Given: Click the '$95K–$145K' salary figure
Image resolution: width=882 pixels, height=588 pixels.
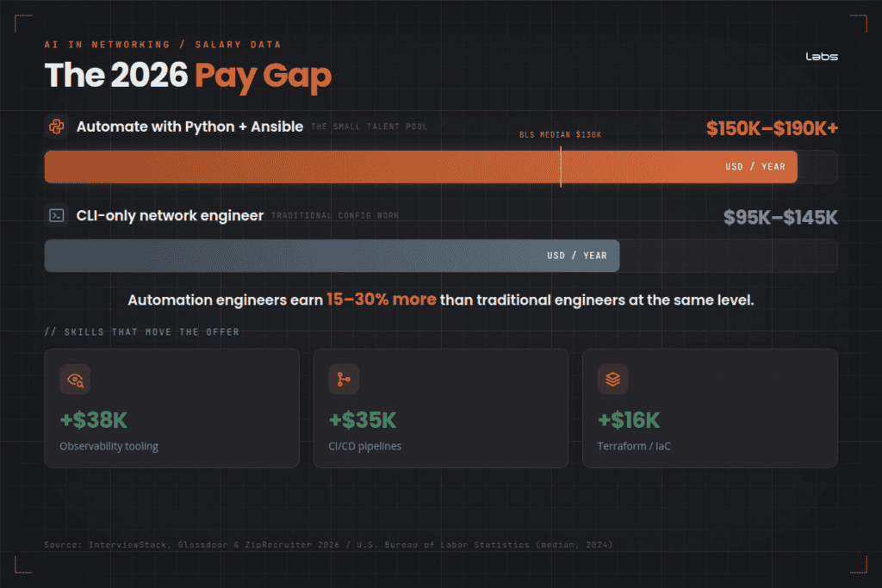Looking at the screenshot, I should (x=780, y=217).
